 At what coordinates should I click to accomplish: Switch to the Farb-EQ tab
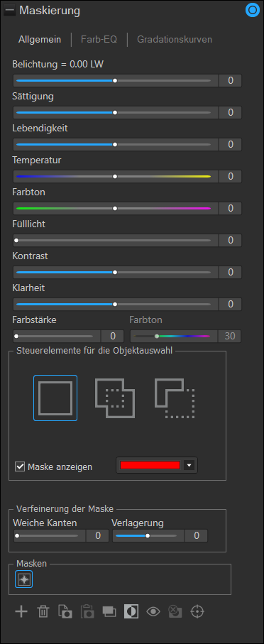pos(99,40)
